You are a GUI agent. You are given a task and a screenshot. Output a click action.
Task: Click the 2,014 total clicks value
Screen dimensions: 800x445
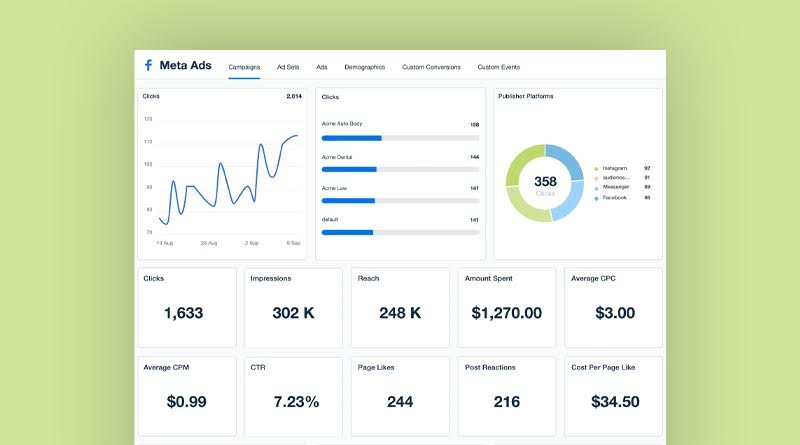click(294, 96)
